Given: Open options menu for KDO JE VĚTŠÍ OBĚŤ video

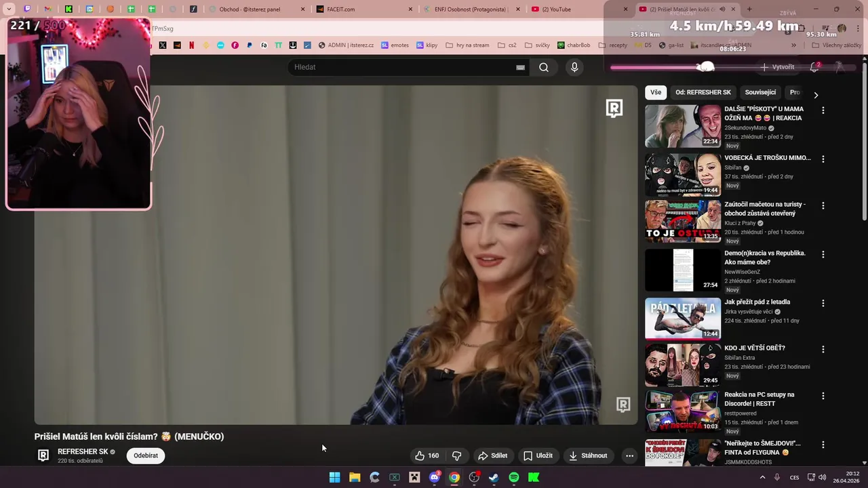Looking at the screenshot, I should click(823, 349).
